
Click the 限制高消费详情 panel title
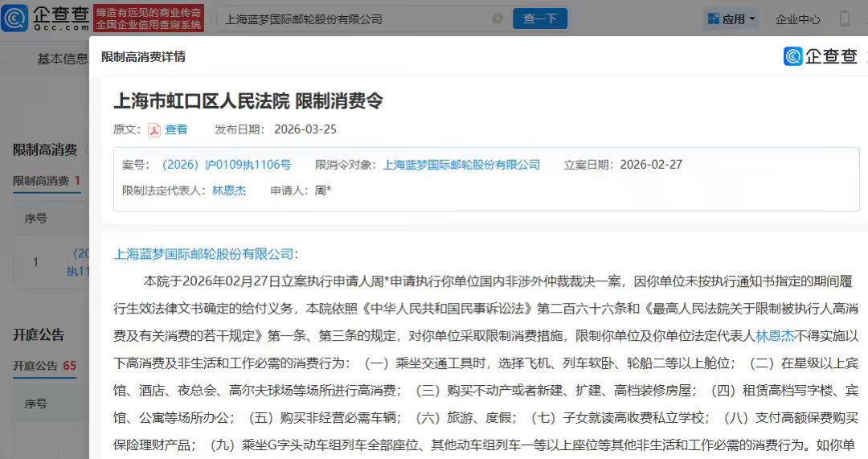[143, 56]
